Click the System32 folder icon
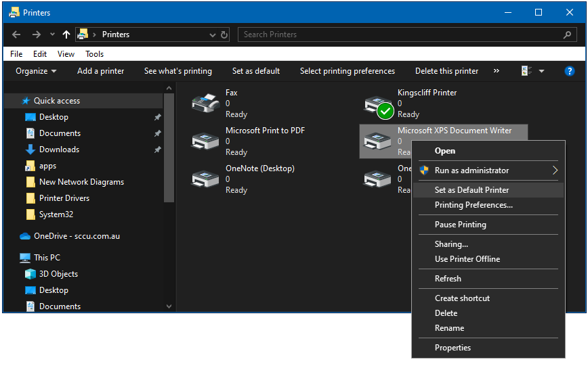The image size is (588, 366). click(x=30, y=214)
